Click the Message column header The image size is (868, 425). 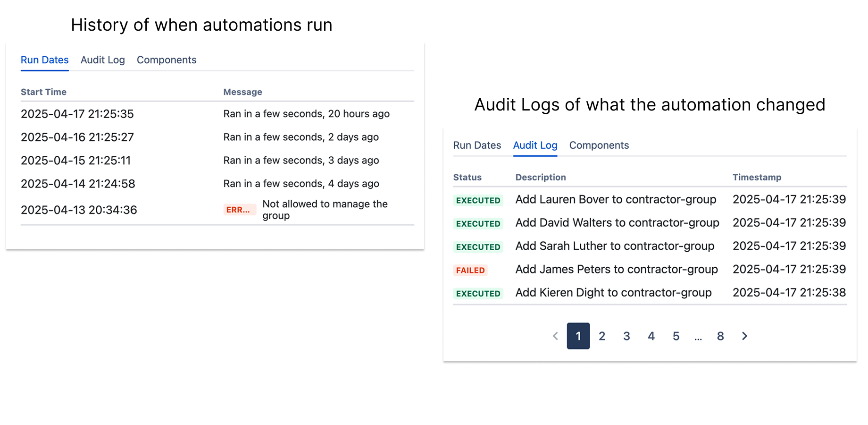242,92
